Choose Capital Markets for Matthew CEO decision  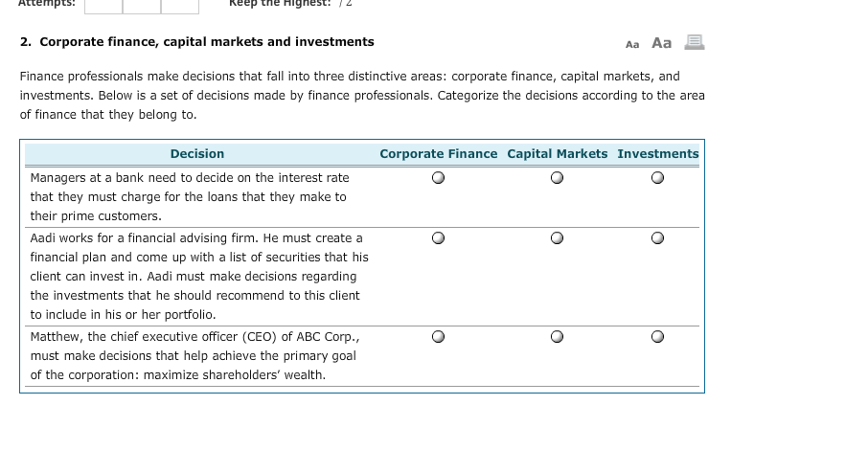557,337
